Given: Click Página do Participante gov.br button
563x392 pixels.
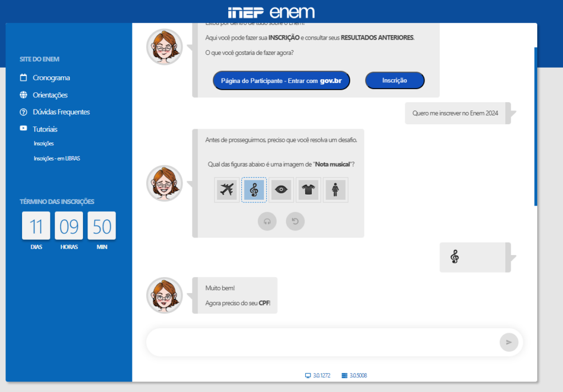Looking at the screenshot, I should (x=281, y=80).
